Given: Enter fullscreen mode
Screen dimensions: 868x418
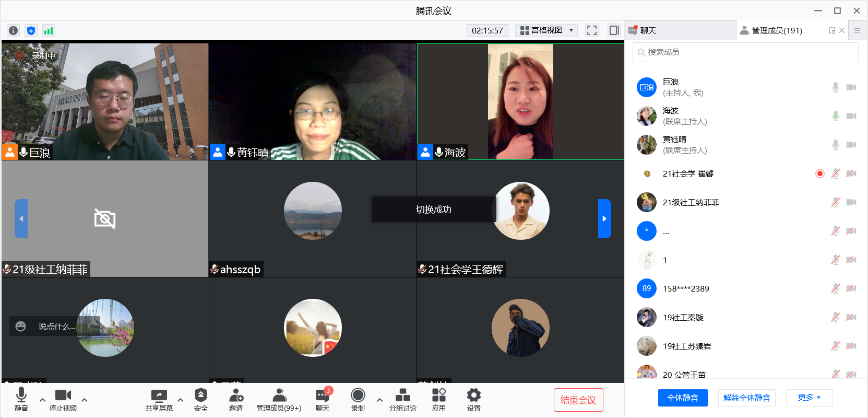Looking at the screenshot, I should 591,30.
